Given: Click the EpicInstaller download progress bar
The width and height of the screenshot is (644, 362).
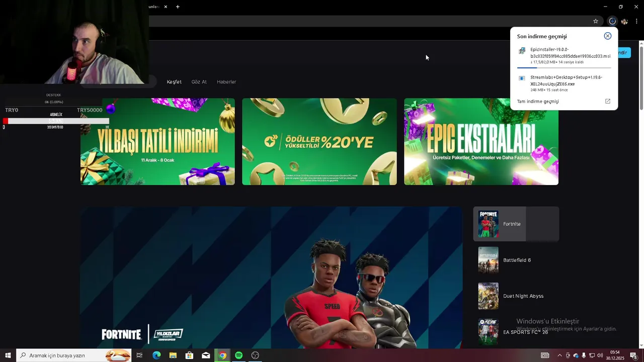Looking at the screenshot, I should pos(564,67).
